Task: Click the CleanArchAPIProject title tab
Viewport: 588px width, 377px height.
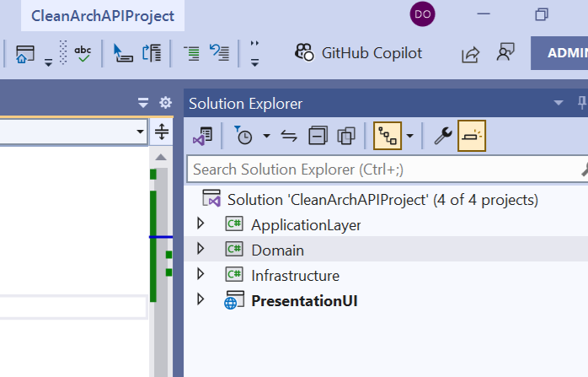Action: (103, 16)
